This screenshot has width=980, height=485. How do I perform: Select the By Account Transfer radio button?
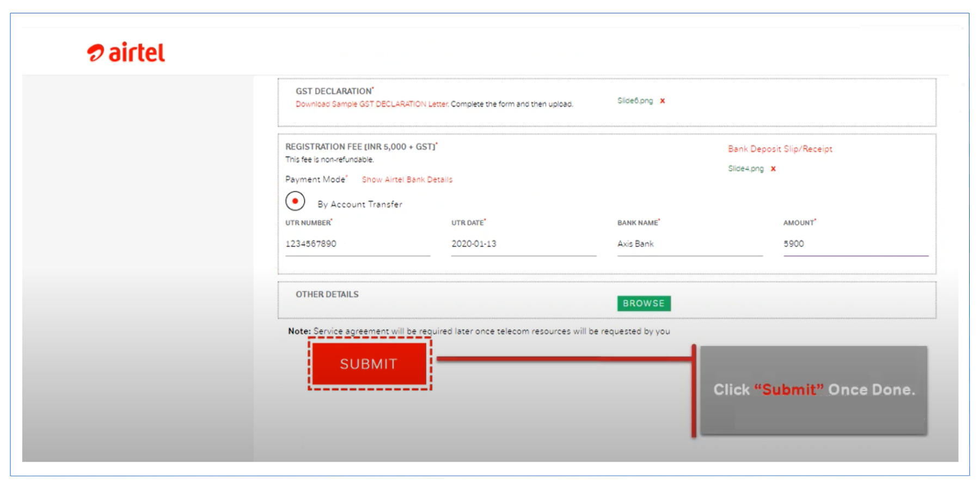295,201
